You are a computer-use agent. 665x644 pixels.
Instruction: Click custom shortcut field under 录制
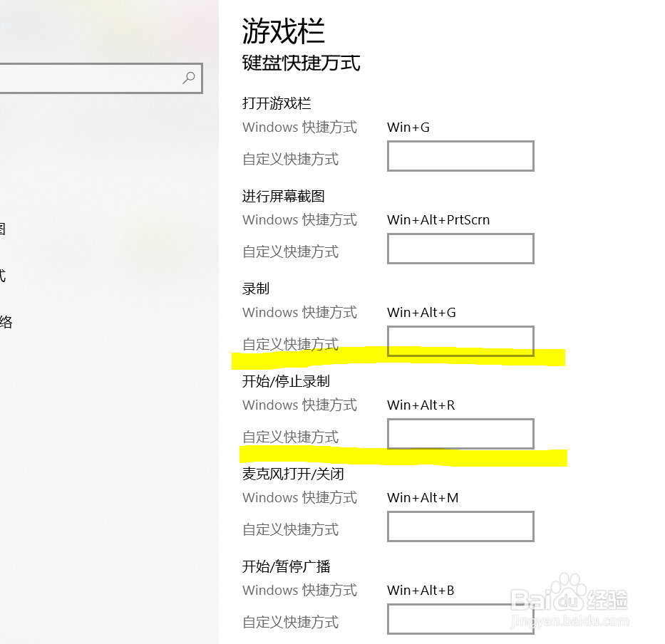pos(460,341)
